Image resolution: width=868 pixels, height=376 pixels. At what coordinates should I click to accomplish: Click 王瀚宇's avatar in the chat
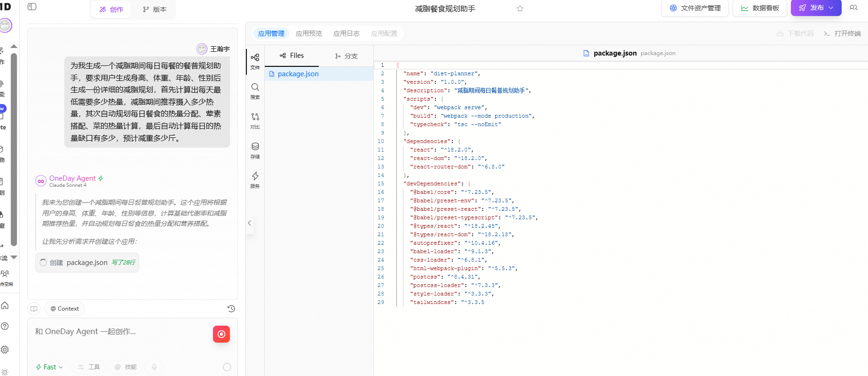[x=202, y=49]
